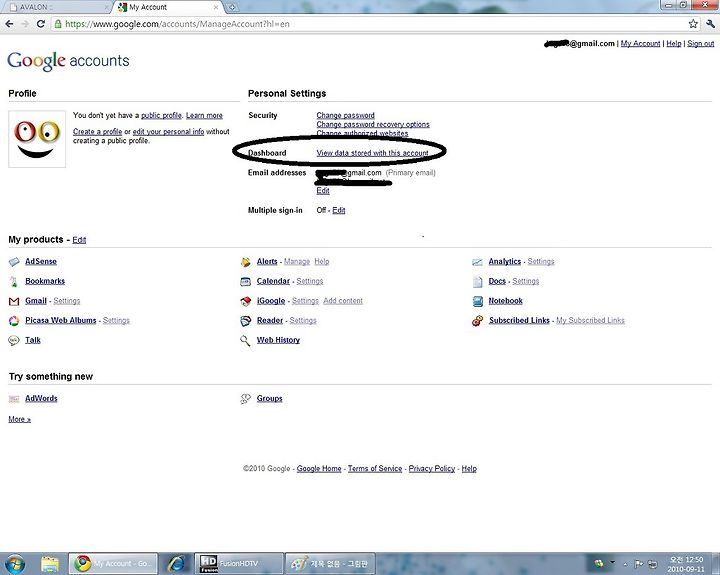The image size is (720, 575).
Task: Click the Analytics chart icon
Action: [478, 262]
